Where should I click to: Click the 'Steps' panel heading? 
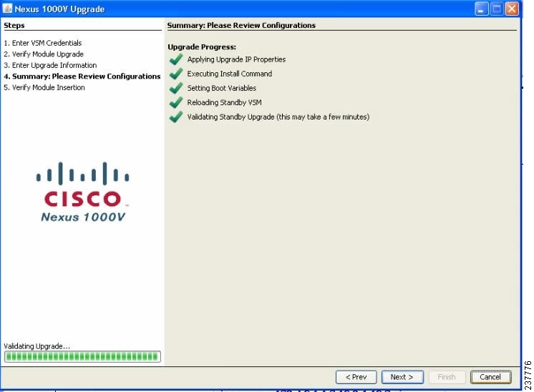point(14,25)
